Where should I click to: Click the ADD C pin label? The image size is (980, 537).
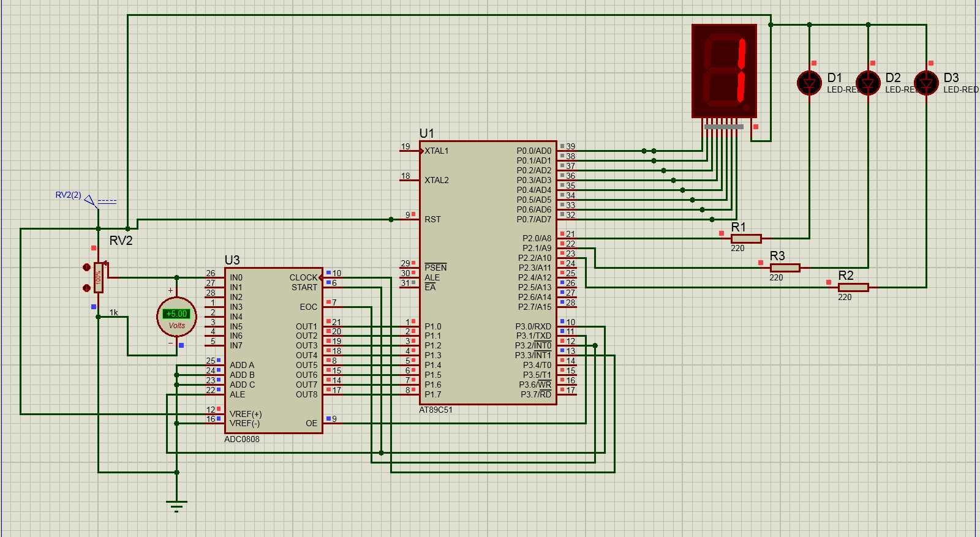242,385
